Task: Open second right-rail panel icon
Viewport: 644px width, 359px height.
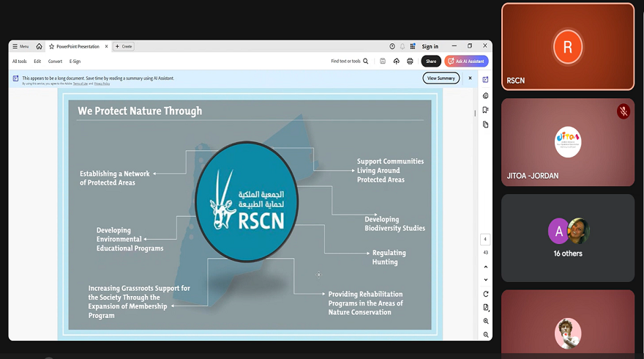Action: pos(485,96)
